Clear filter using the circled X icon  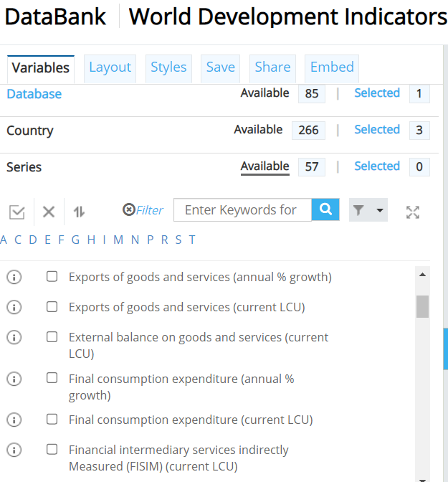tap(128, 210)
